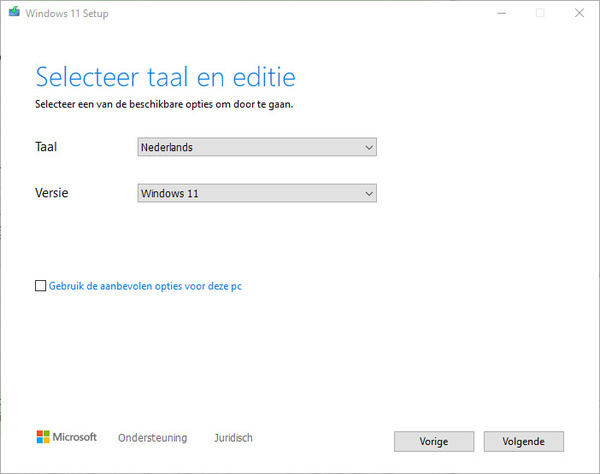This screenshot has height=474, width=600.
Task: Tick the 'Gebruik de aanbevolen opties' checkbox
Action: click(x=40, y=286)
